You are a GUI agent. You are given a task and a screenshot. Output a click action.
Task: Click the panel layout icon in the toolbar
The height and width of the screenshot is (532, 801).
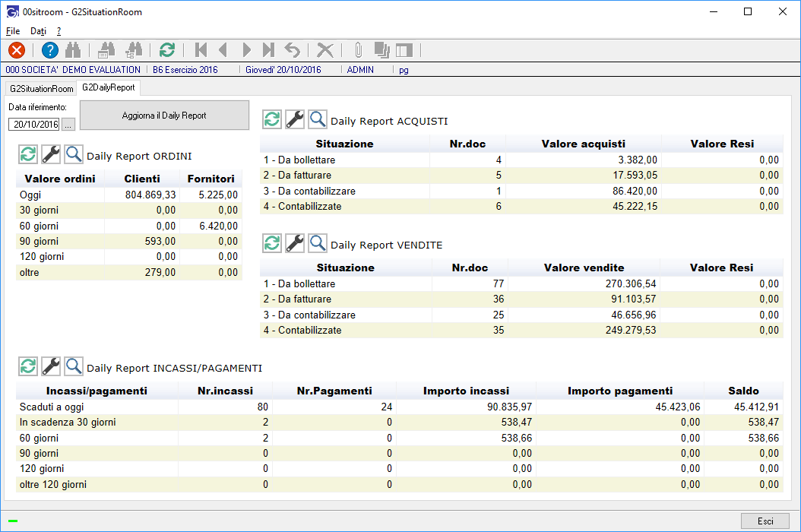(404, 50)
